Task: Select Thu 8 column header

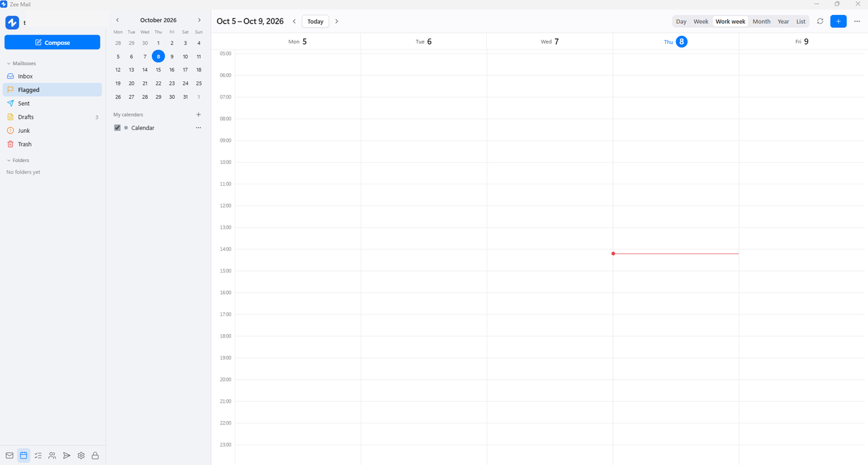Action: [675, 41]
